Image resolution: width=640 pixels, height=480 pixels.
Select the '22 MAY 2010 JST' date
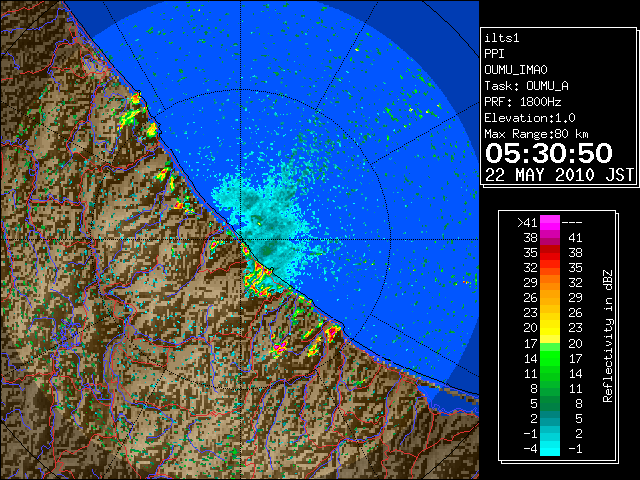click(560, 175)
